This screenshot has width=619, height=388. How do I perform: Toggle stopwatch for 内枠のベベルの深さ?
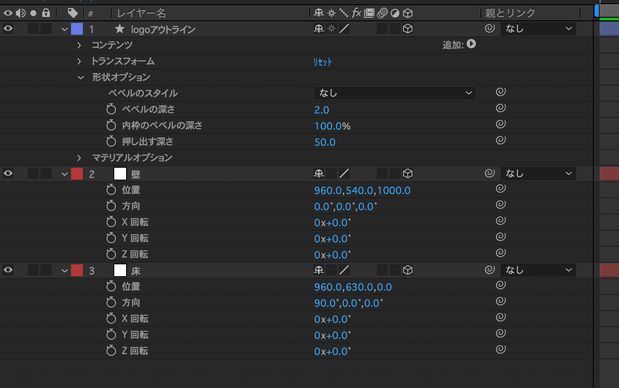coord(111,126)
